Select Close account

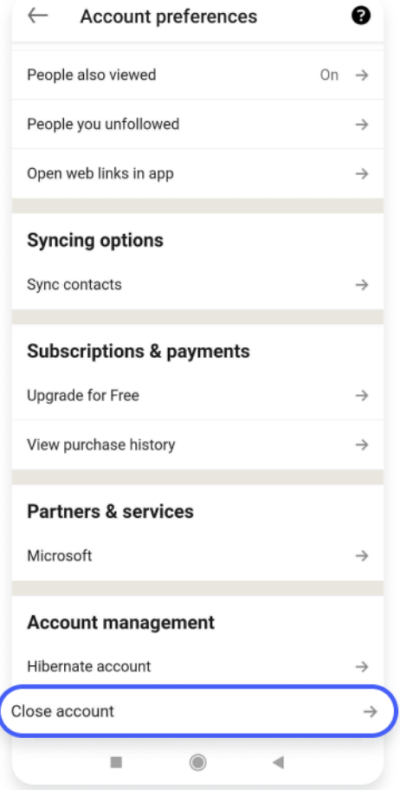point(198,711)
